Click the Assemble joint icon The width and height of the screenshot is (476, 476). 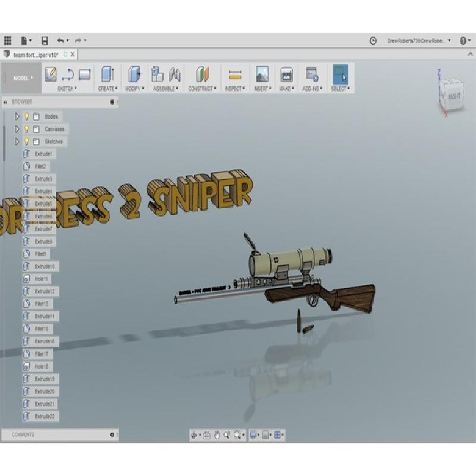tap(175, 75)
